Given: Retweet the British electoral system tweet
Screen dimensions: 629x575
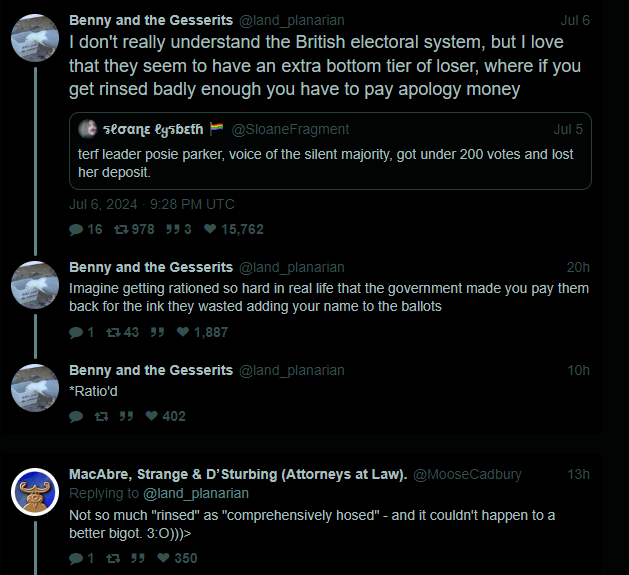Looking at the screenshot, I should 123,229.
